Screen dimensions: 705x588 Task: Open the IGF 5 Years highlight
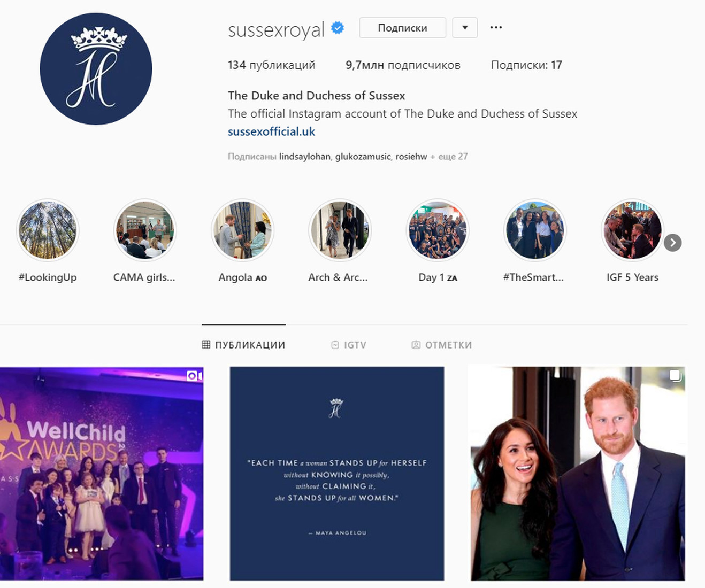[x=632, y=230]
